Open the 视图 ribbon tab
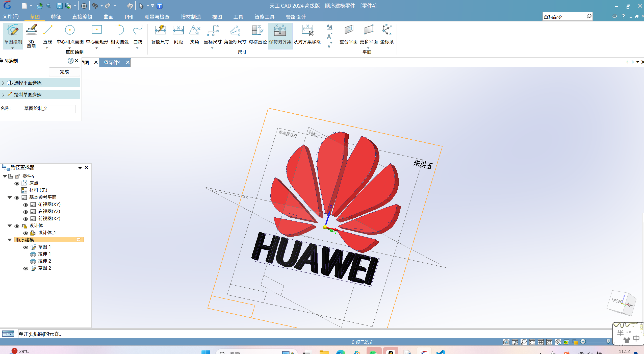The height and width of the screenshot is (354, 644). click(x=217, y=17)
